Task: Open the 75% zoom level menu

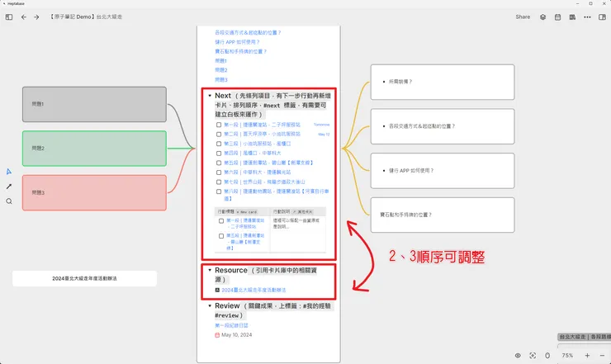Action: coord(567,356)
